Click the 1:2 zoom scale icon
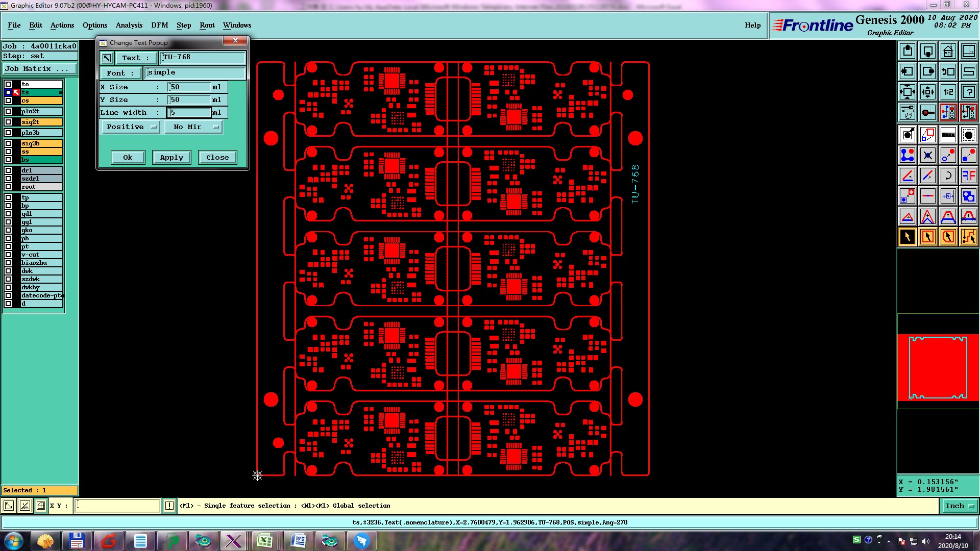The height and width of the screenshot is (551, 980). [948, 92]
